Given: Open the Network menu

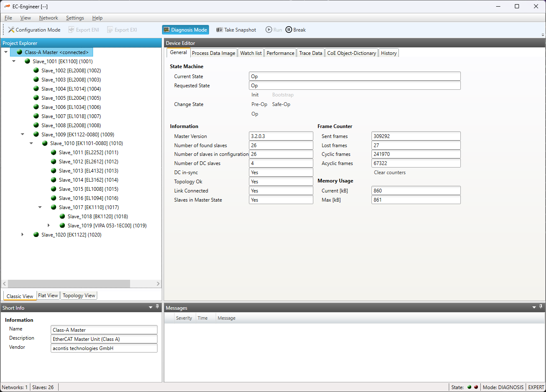Looking at the screenshot, I should click(x=49, y=18).
